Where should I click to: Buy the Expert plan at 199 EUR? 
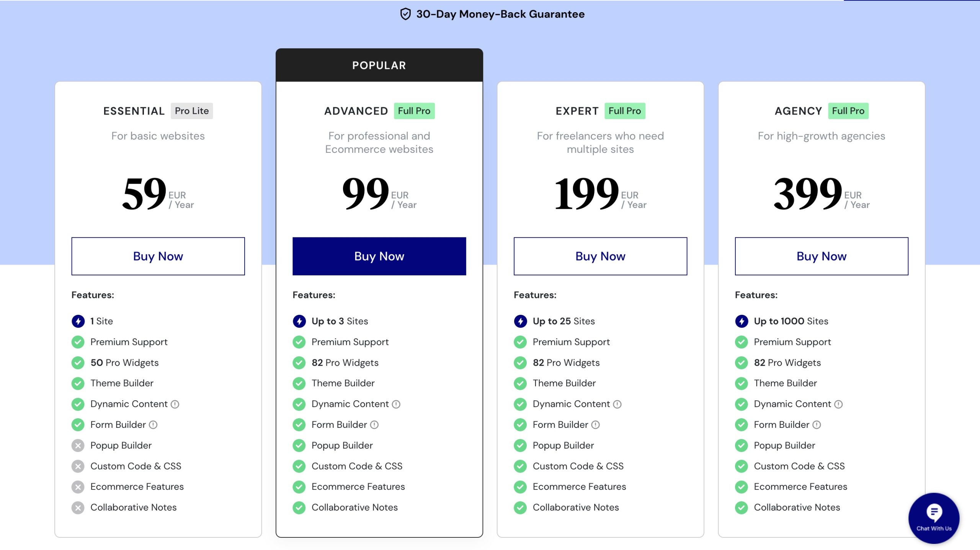click(600, 256)
